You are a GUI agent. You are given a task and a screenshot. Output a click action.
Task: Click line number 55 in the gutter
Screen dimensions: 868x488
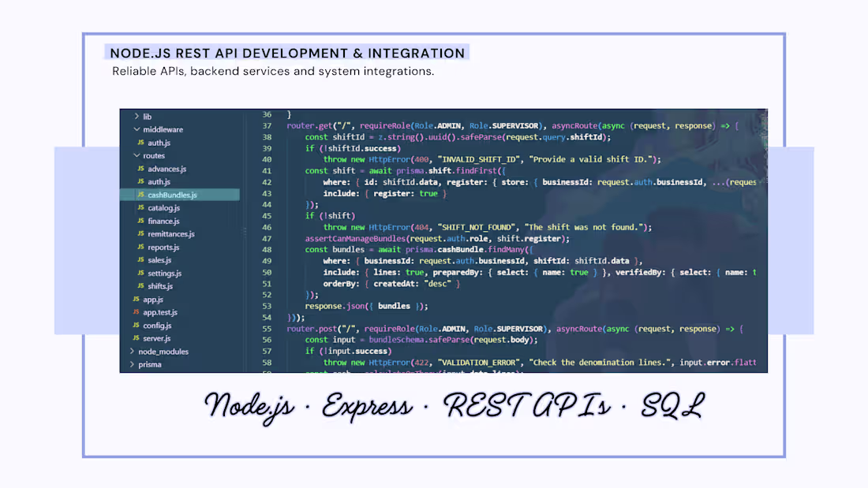[267, 329]
